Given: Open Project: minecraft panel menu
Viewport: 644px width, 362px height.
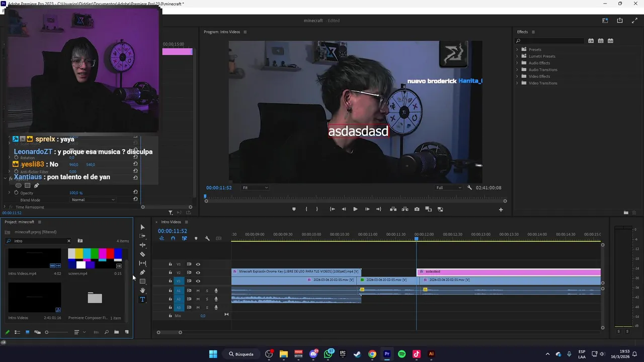Looking at the screenshot, I should point(39,222).
